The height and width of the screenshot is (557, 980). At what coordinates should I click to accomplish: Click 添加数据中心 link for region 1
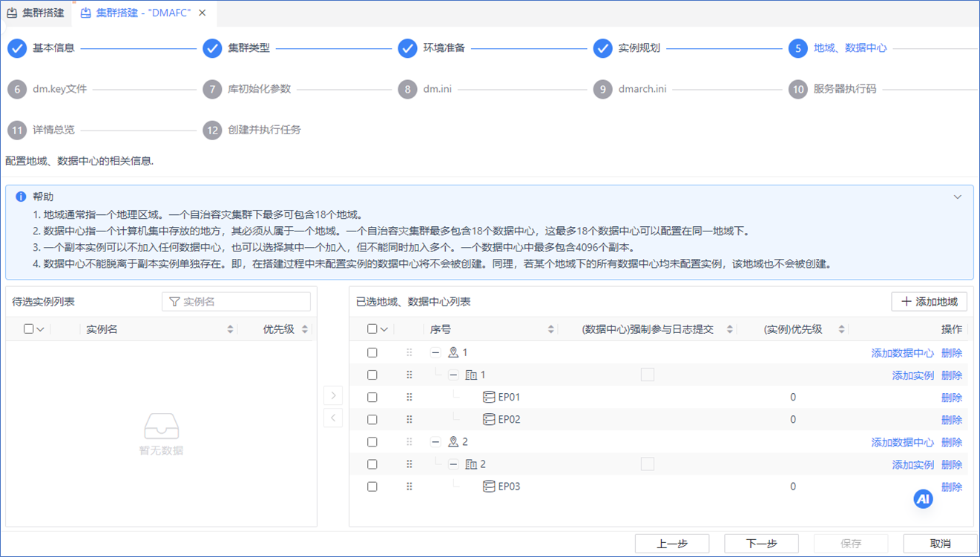click(x=902, y=353)
